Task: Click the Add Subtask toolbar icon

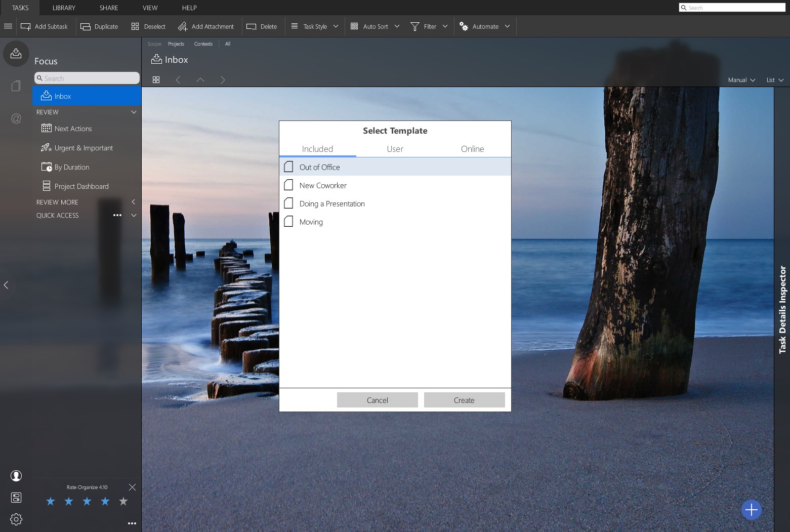Action: pos(26,26)
